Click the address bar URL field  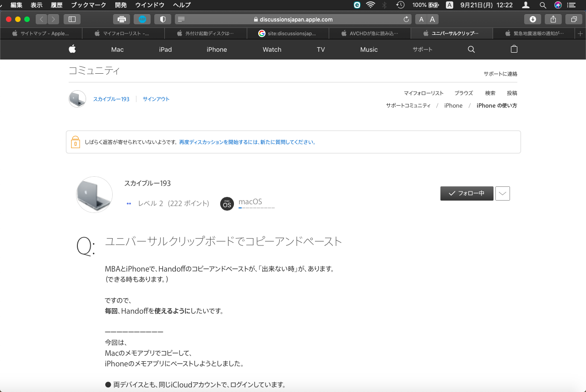(293, 19)
